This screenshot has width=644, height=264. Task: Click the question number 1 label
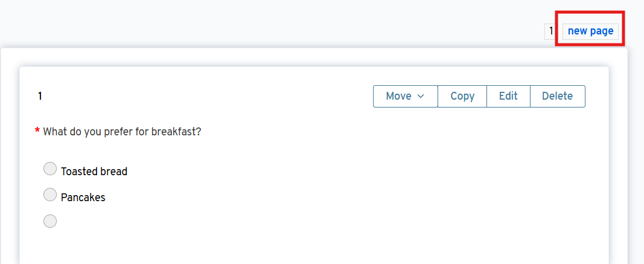[40, 96]
